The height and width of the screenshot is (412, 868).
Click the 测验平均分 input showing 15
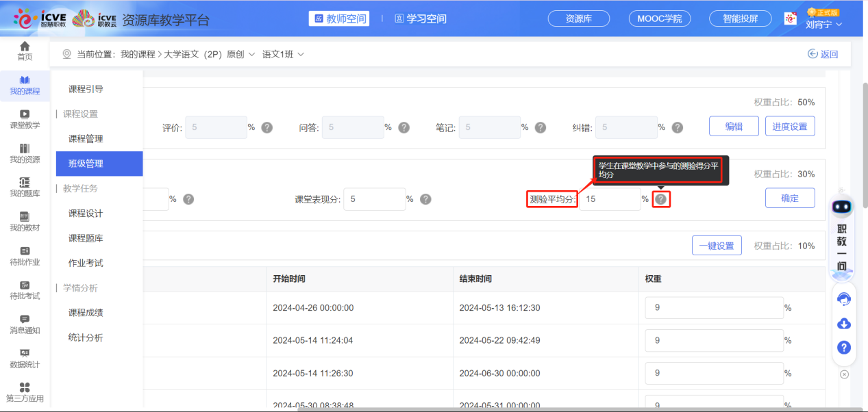(610, 199)
